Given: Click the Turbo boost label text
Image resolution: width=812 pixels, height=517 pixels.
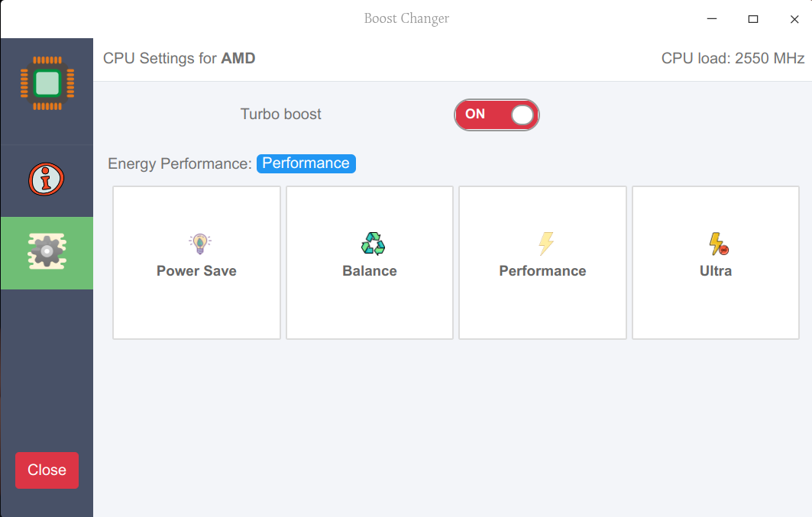Looking at the screenshot, I should pyautogui.click(x=280, y=115).
